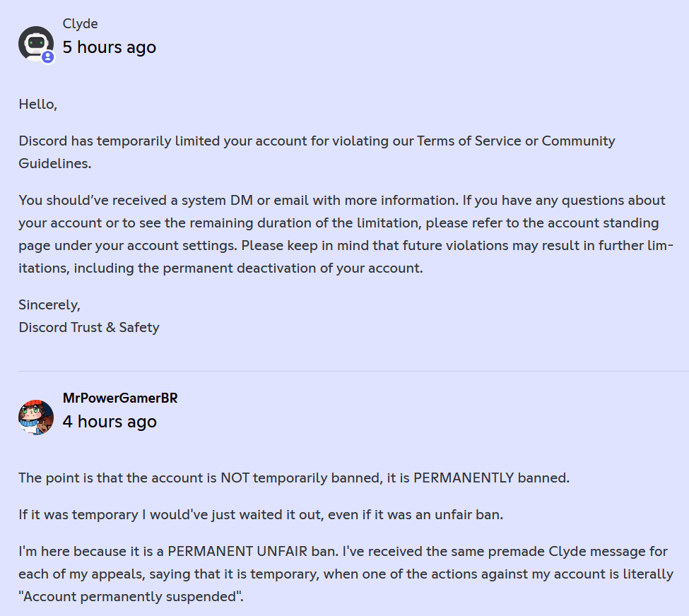Click the "Hello," greeting line
Viewport: 689px width, 616px height.
point(37,104)
